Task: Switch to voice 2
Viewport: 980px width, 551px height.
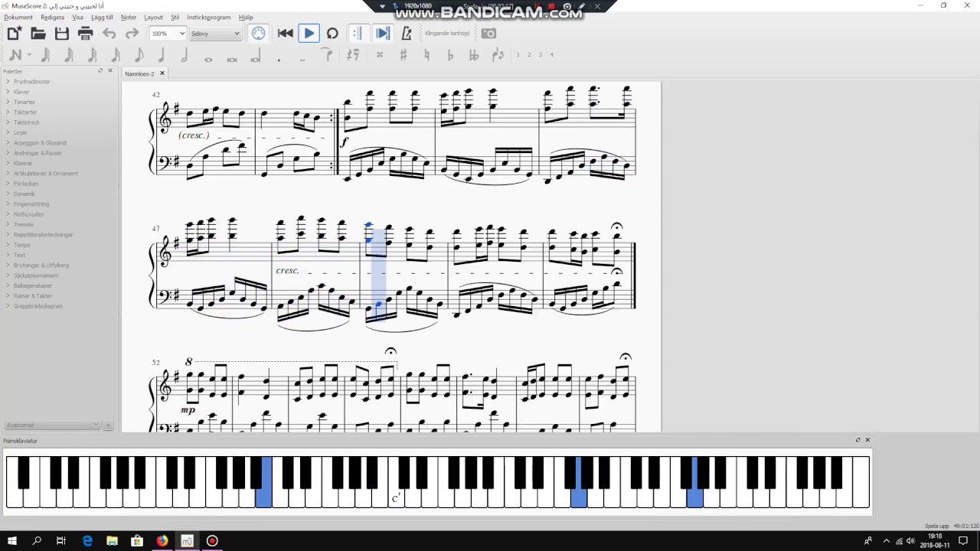Action: [529, 54]
